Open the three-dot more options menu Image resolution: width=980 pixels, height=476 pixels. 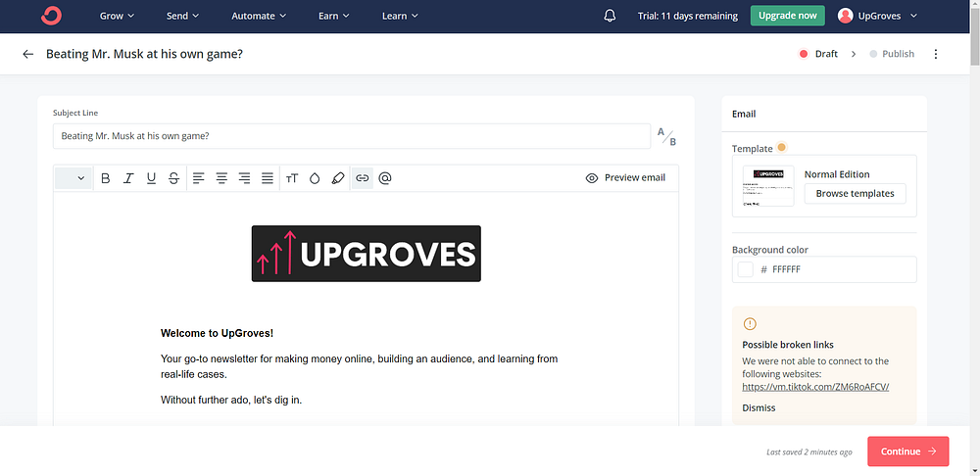click(936, 54)
